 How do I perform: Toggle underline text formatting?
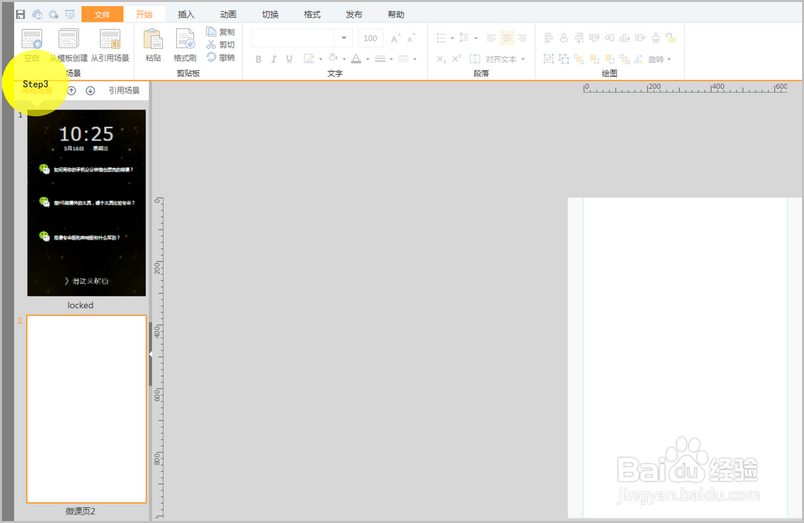289,59
